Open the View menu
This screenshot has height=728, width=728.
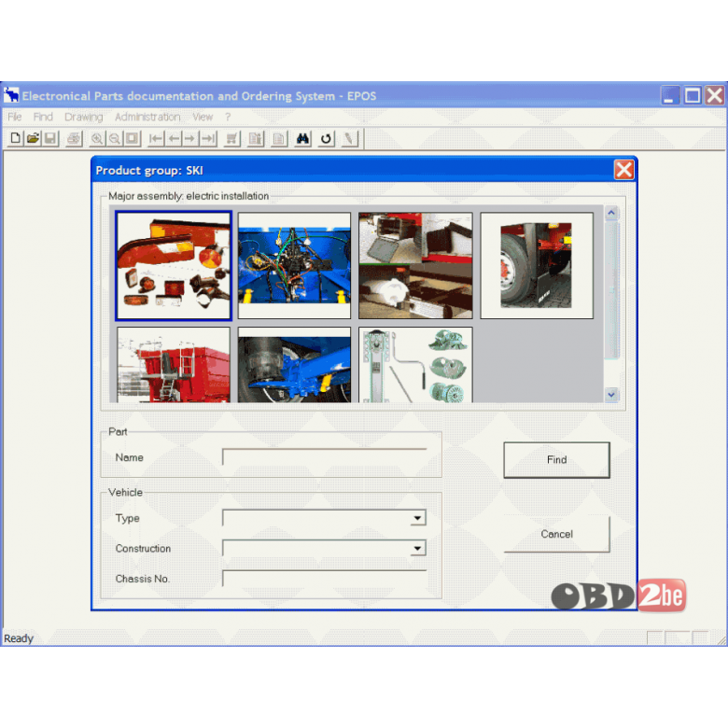tap(203, 117)
